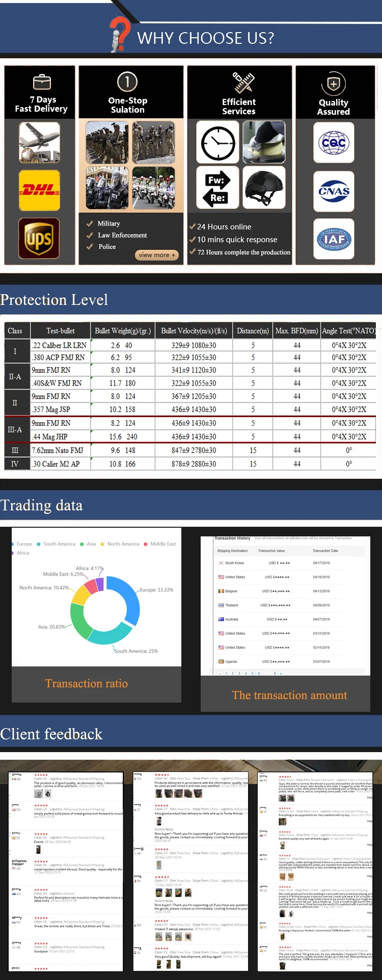Click the Max. BFD(mm) column header
Screen dimensions: 382x980
click(297, 331)
